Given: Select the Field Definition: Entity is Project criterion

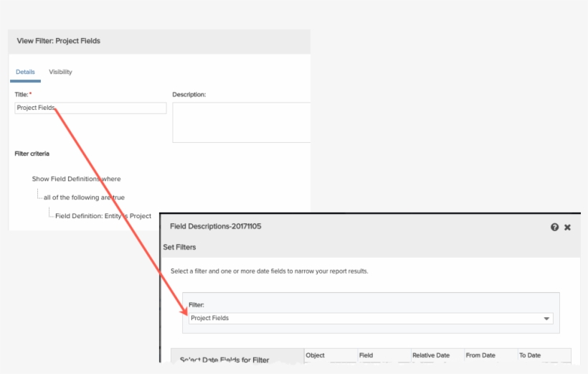Looking at the screenshot, I should pos(103,216).
